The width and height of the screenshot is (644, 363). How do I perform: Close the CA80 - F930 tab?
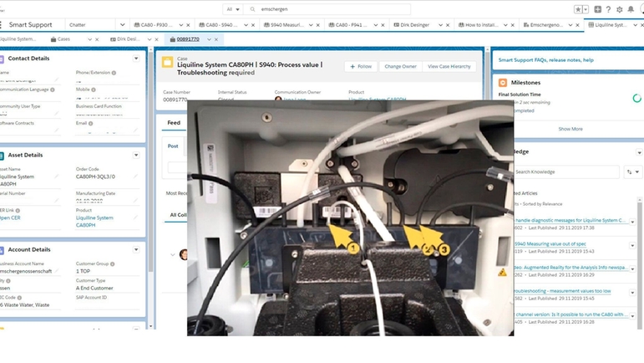pyautogui.click(x=188, y=25)
